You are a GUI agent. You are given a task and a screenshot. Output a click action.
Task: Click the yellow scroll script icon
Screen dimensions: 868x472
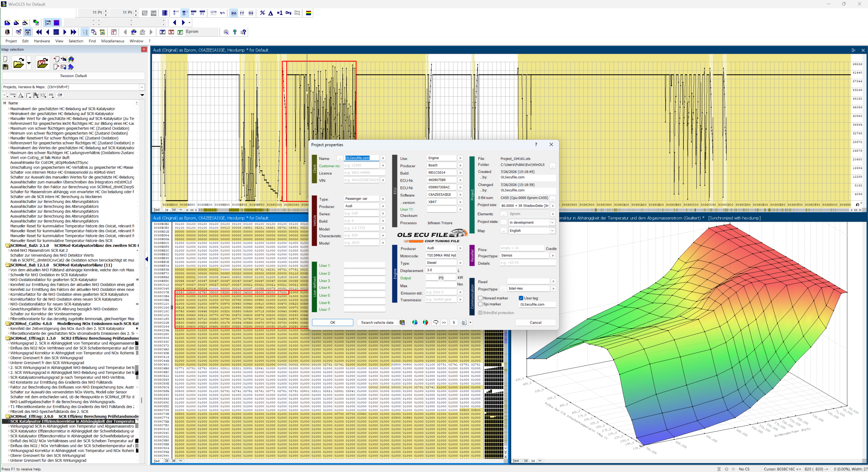pos(102,32)
